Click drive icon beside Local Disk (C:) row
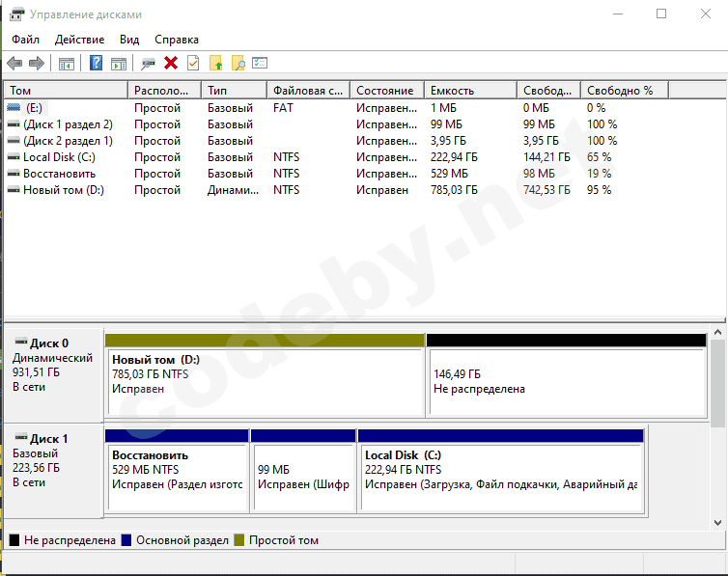The height and width of the screenshot is (576, 728). pyautogui.click(x=14, y=157)
